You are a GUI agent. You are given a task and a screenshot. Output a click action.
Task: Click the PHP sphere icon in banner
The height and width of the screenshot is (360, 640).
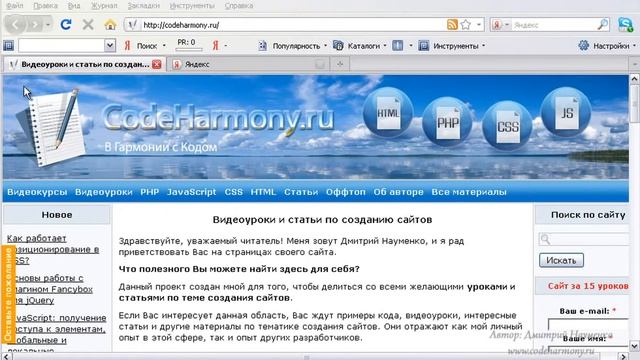point(447,122)
